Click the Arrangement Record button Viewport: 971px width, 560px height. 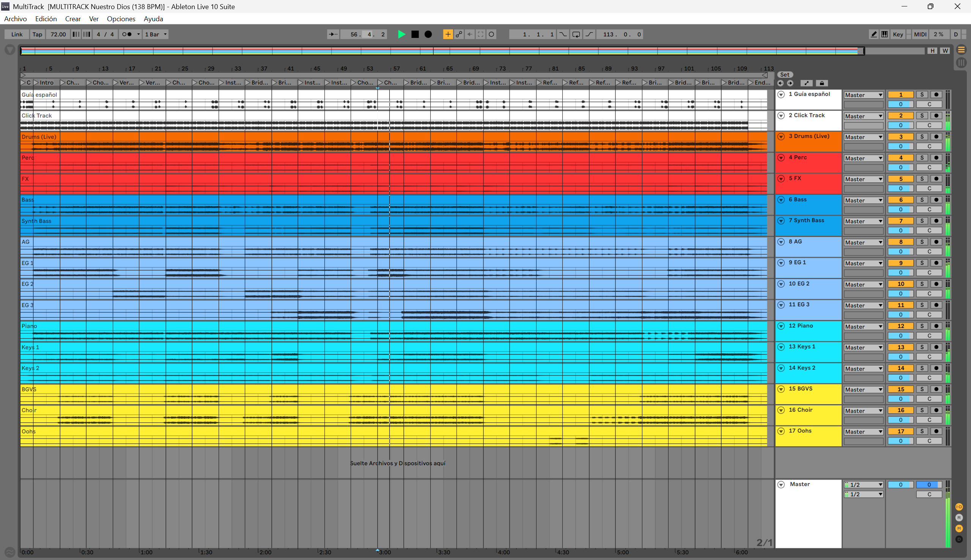click(428, 34)
